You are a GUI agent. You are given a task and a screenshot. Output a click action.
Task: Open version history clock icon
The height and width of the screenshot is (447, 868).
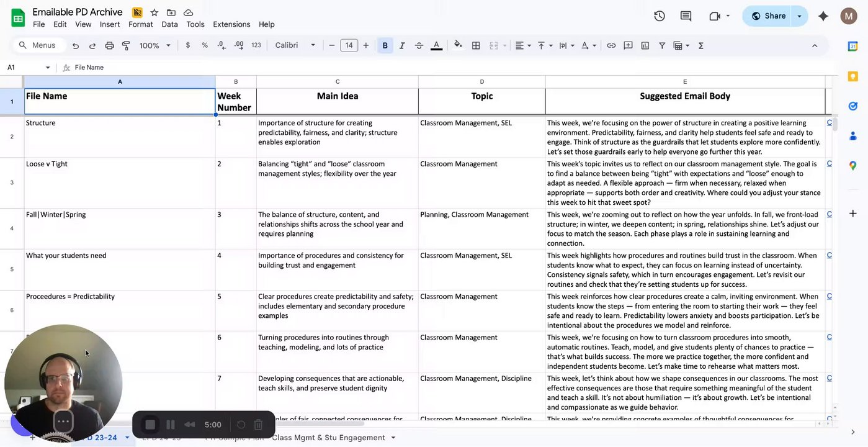[x=660, y=16]
